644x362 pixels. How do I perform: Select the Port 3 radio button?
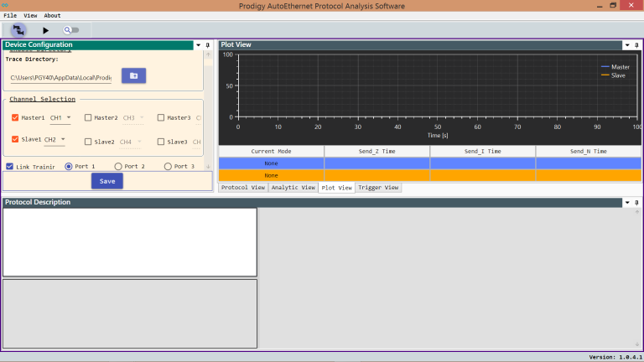click(x=168, y=166)
